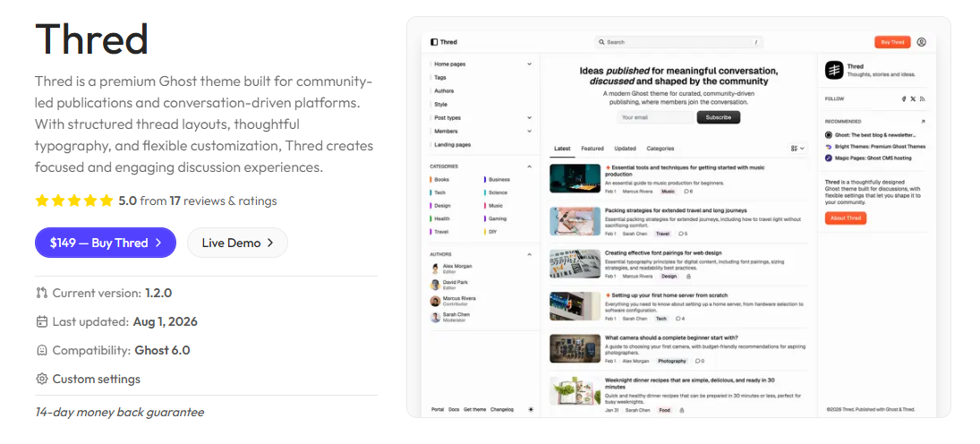The width and height of the screenshot is (980, 444).
Task: Open the post layout view dropdown
Action: click(797, 149)
